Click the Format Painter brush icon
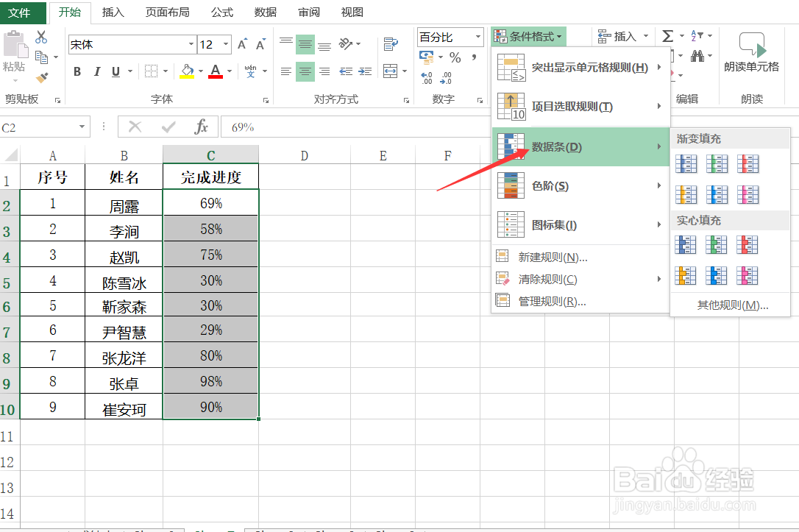The image size is (799, 532). pos(42,78)
